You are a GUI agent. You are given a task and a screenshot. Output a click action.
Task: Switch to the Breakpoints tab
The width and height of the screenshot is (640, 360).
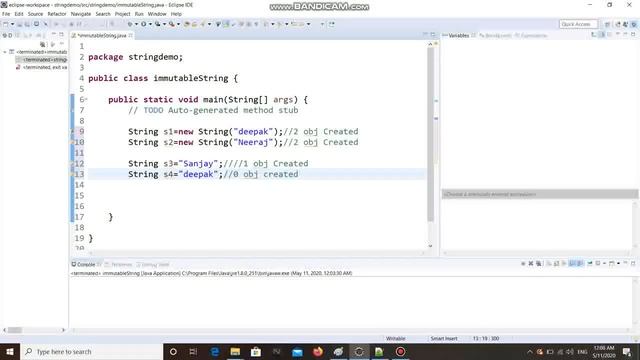pyautogui.click(x=496, y=36)
